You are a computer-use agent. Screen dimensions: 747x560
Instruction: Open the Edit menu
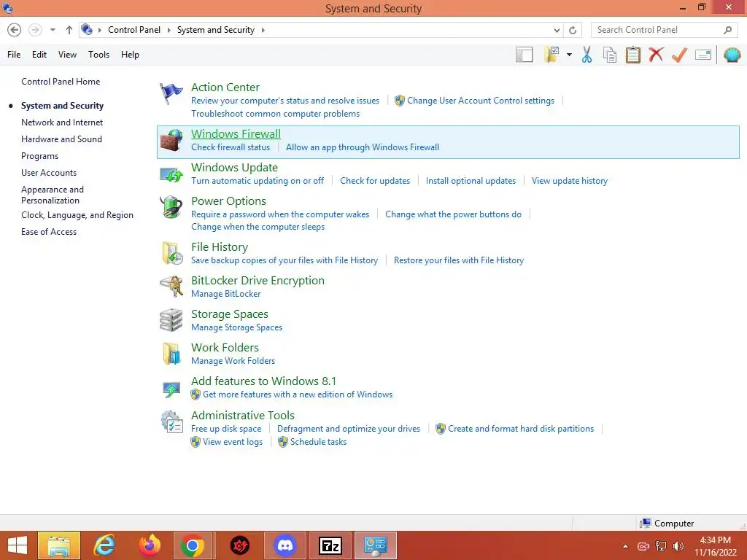pos(39,55)
